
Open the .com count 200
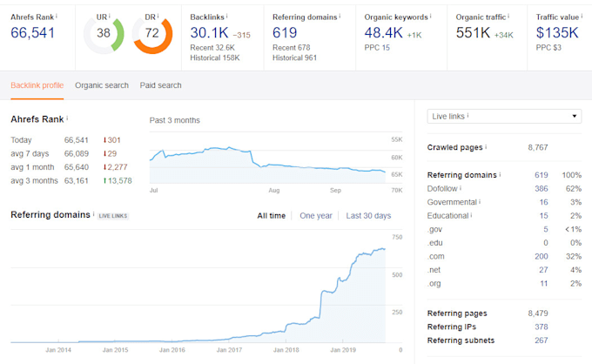pos(541,256)
